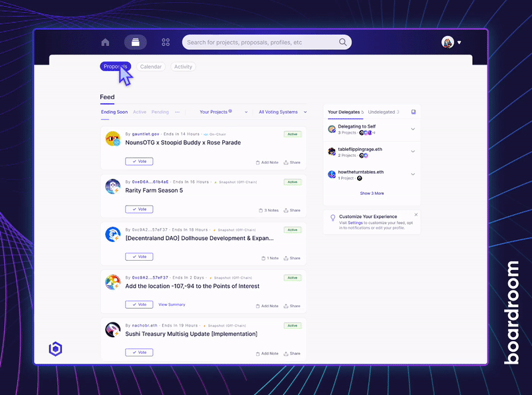The width and height of the screenshot is (532, 395).
Task: Go to the Home icon
Action: click(x=105, y=42)
